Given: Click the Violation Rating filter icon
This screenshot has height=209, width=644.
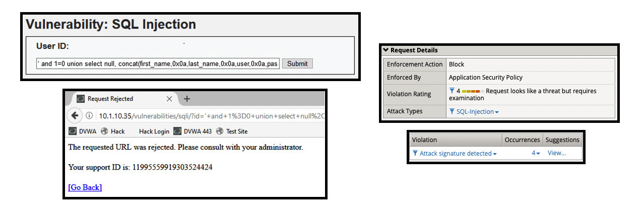Looking at the screenshot, I should pos(452,91).
